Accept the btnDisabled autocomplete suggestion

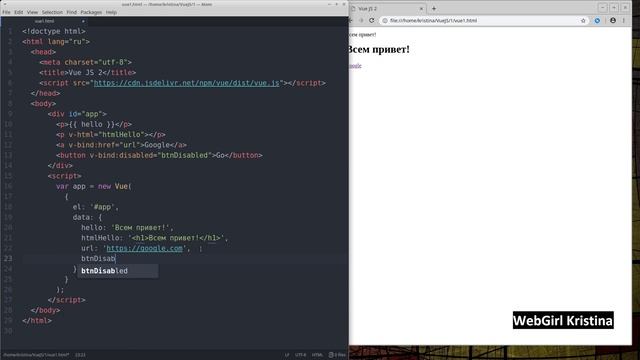(118, 271)
